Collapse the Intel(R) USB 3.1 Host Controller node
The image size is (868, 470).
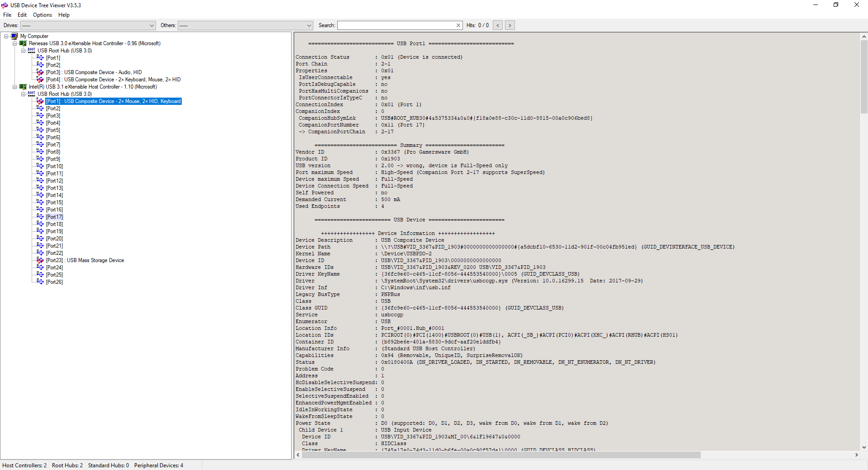[15, 87]
